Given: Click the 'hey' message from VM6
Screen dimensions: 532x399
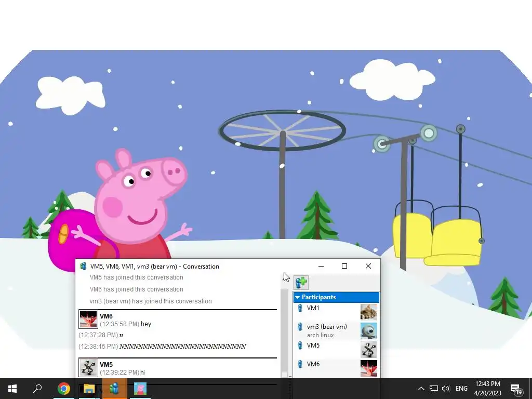Looking at the screenshot, I should 146,324.
